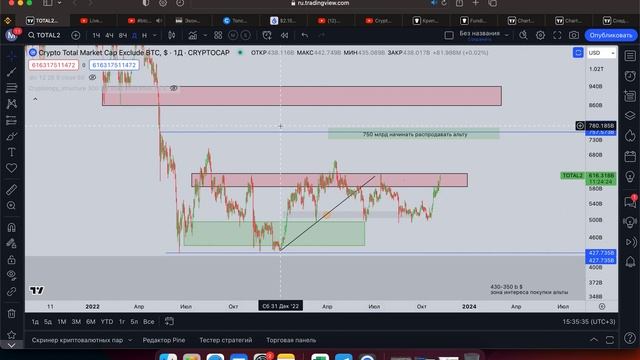Open indicator templates grid icon

[218, 36]
